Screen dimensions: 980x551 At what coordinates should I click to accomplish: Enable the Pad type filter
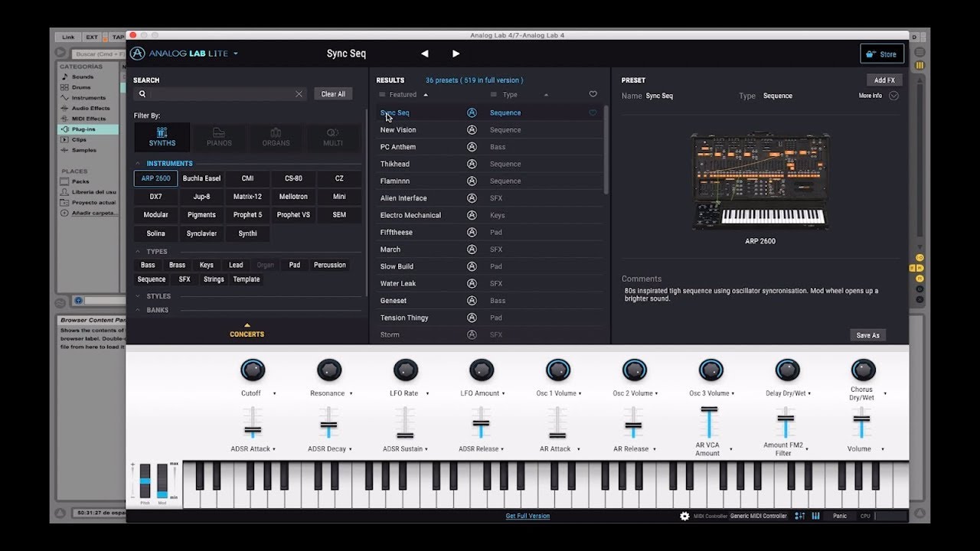point(295,265)
